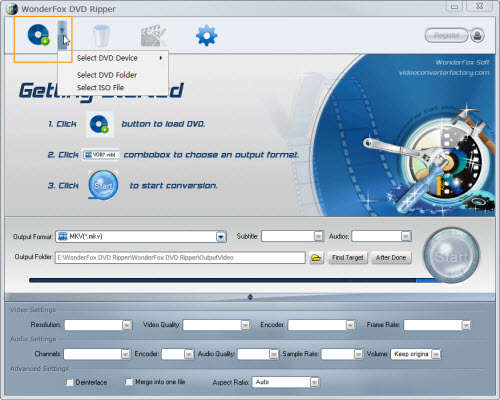
Task: Open the Subtitle dropdown
Action: [x=292, y=236]
